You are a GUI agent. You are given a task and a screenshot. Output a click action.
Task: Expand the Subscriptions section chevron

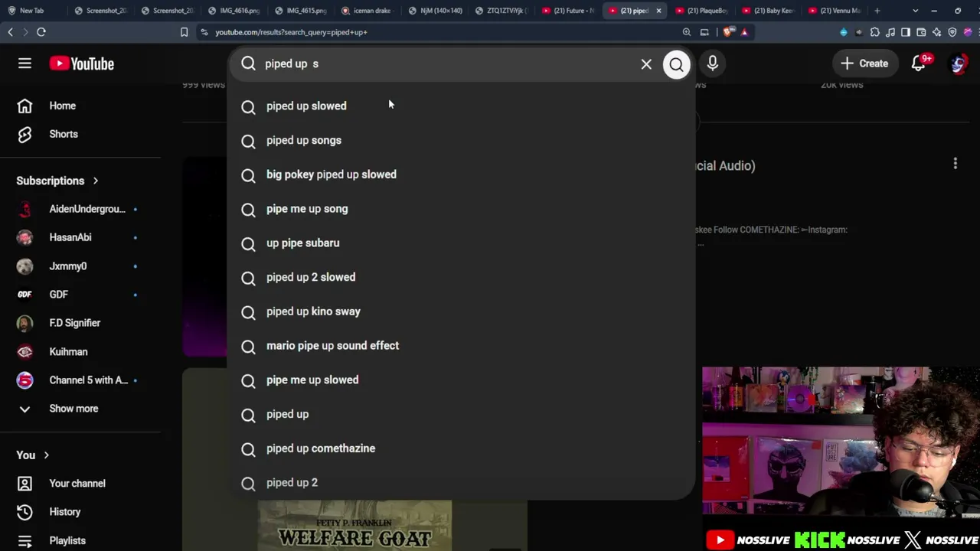pyautogui.click(x=96, y=181)
